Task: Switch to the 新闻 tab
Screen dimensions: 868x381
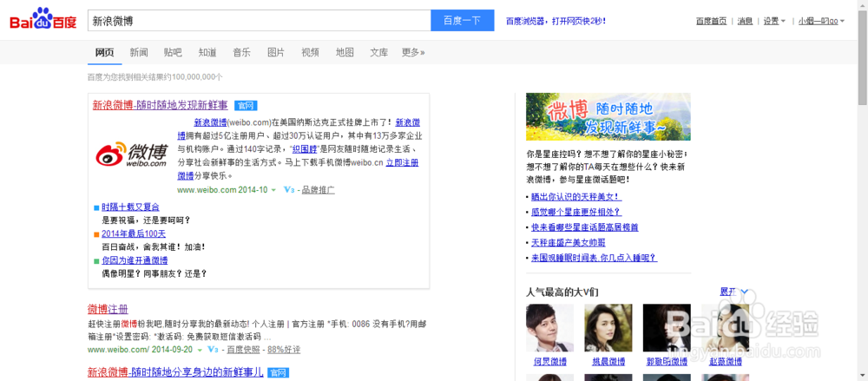Action: tap(138, 53)
